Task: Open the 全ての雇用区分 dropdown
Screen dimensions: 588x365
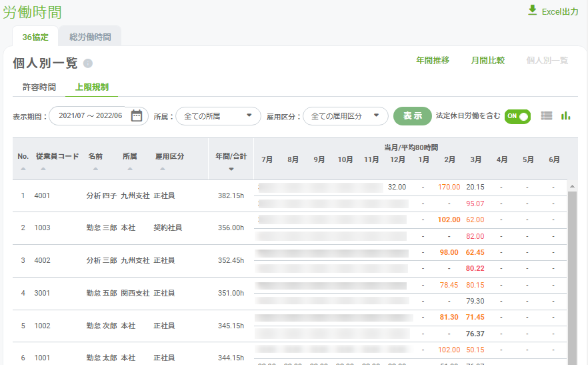Action: pyautogui.click(x=345, y=116)
